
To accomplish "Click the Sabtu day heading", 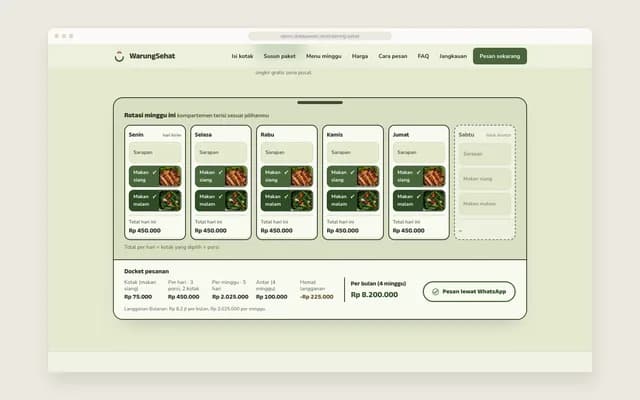I will 466,134.
